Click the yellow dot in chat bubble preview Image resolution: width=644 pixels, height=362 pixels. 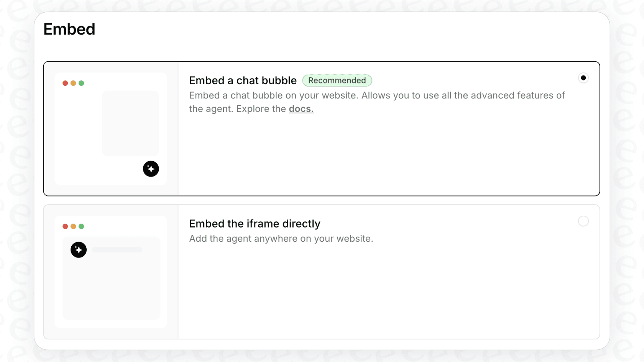(x=73, y=83)
